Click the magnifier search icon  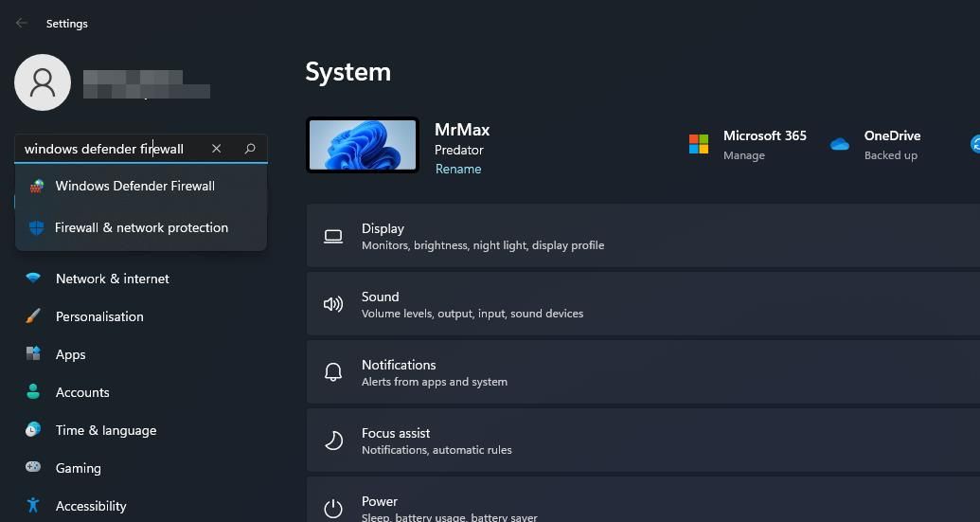click(x=250, y=149)
